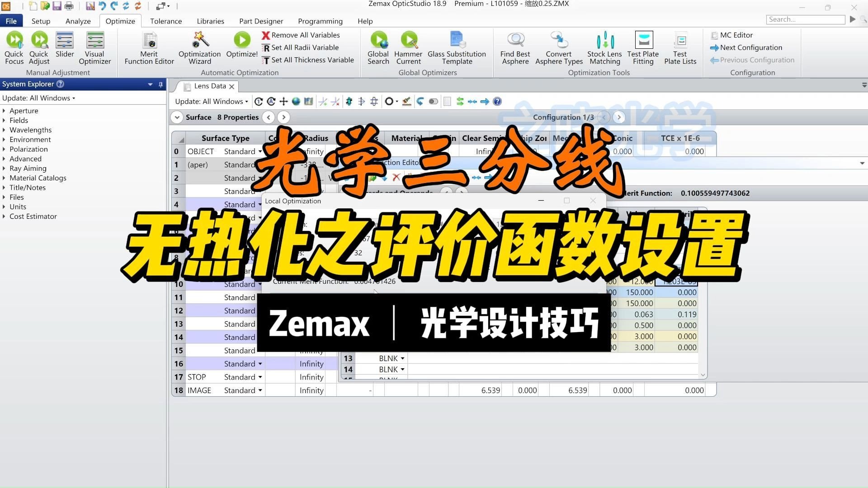Toggle Set All Thickness Variable
The image size is (868, 488).
pyautogui.click(x=309, y=60)
